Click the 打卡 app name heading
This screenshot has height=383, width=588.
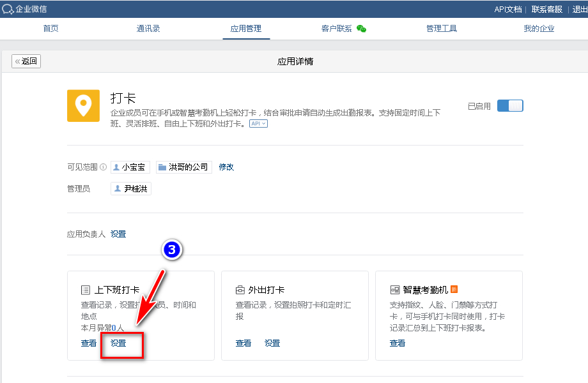(x=123, y=98)
